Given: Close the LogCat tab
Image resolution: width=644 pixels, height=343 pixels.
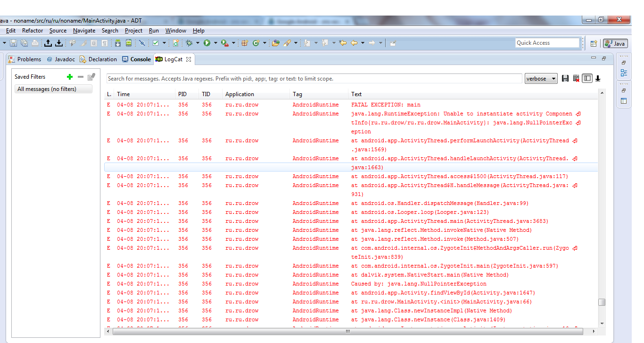Looking at the screenshot, I should click(189, 59).
